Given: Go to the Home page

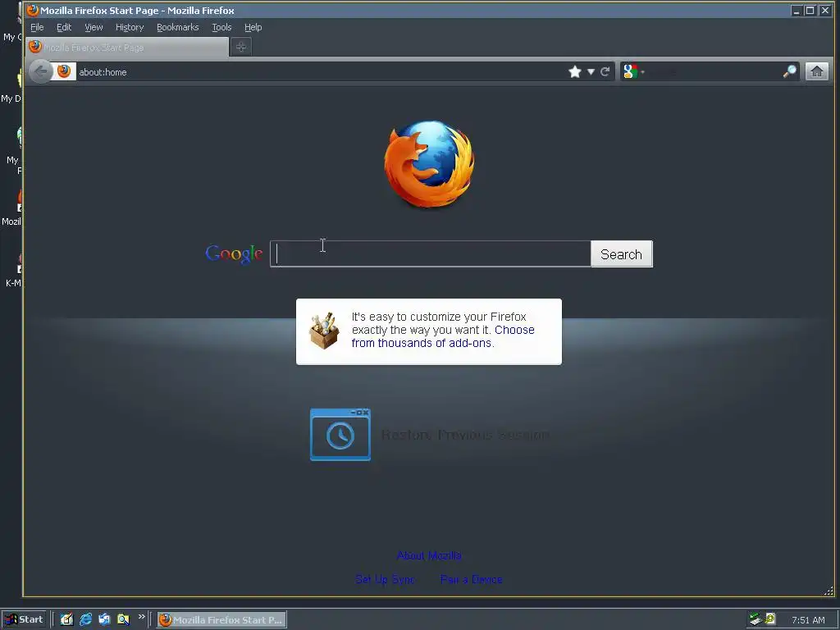Looking at the screenshot, I should coord(817,72).
